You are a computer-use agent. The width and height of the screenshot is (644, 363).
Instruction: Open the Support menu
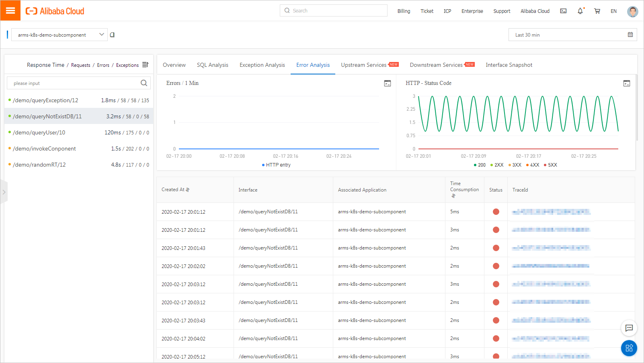click(x=502, y=11)
